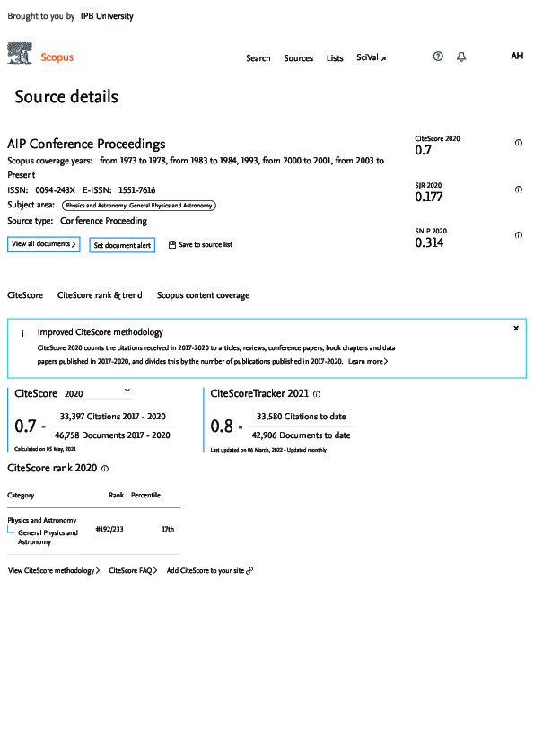Click the Scopus Elsevier tree logo

coord(20,53)
